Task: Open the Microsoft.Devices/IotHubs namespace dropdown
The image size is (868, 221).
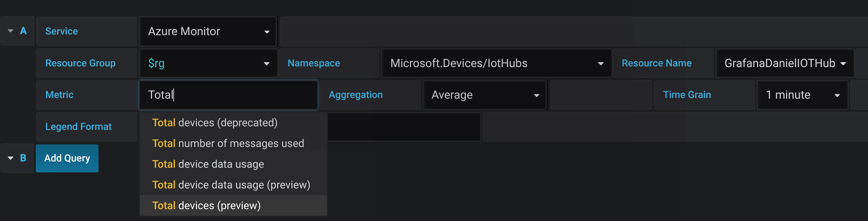Action: [496, 63]
